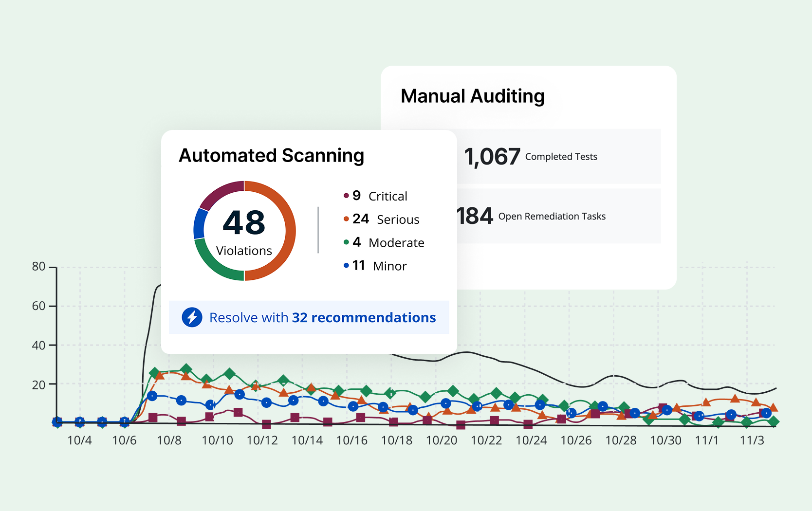Click the green dot beside Moderate
The width and height of the screenshot is (812, 511).
pos(346,242)
